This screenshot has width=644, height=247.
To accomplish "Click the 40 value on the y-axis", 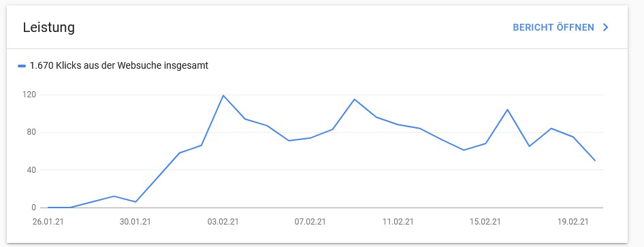I will pos(33,170).
